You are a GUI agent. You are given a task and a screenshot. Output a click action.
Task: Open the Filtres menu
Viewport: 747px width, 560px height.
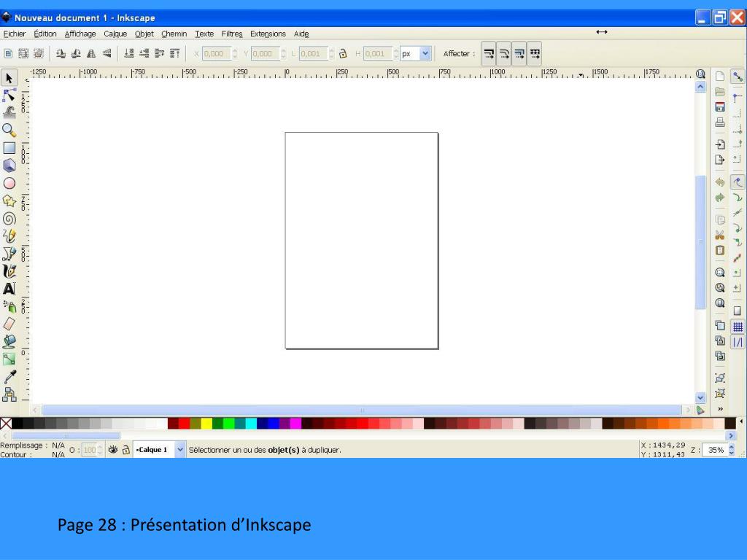point(232,34)
